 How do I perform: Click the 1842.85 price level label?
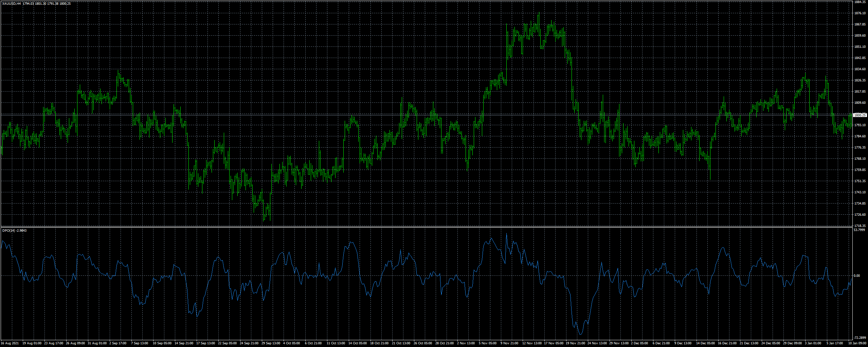click(860, 58)
